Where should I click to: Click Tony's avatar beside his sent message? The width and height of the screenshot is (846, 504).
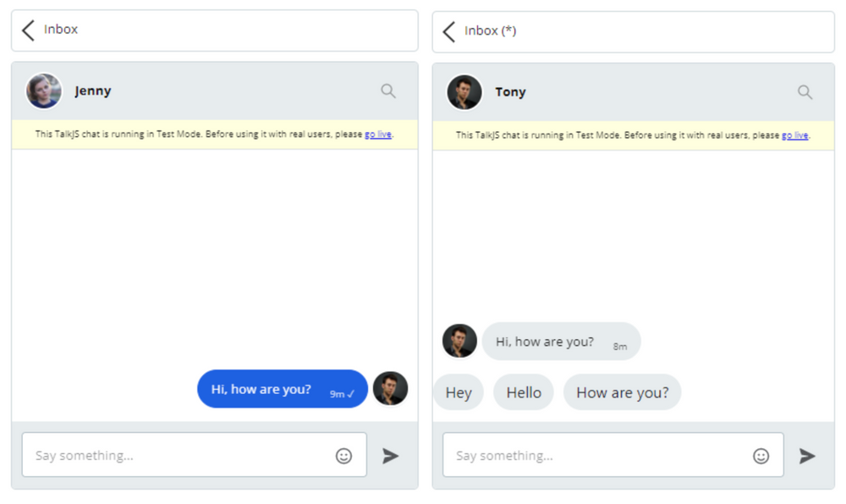[x=390, y=388]
